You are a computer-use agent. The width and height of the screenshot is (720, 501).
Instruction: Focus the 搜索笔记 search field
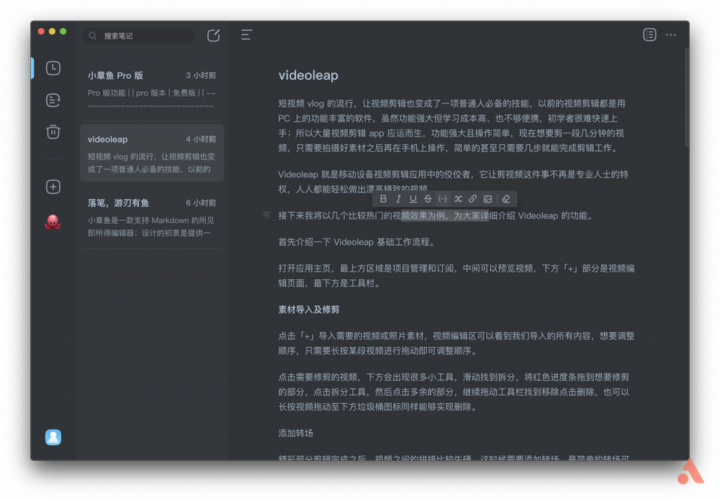point(139,36)
